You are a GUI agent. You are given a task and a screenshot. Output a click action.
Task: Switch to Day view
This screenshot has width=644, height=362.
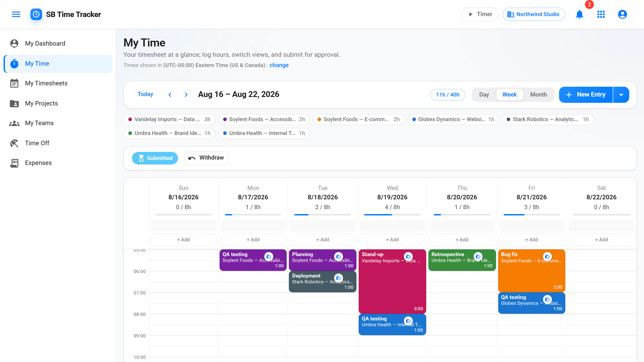(x=484, y=95)
